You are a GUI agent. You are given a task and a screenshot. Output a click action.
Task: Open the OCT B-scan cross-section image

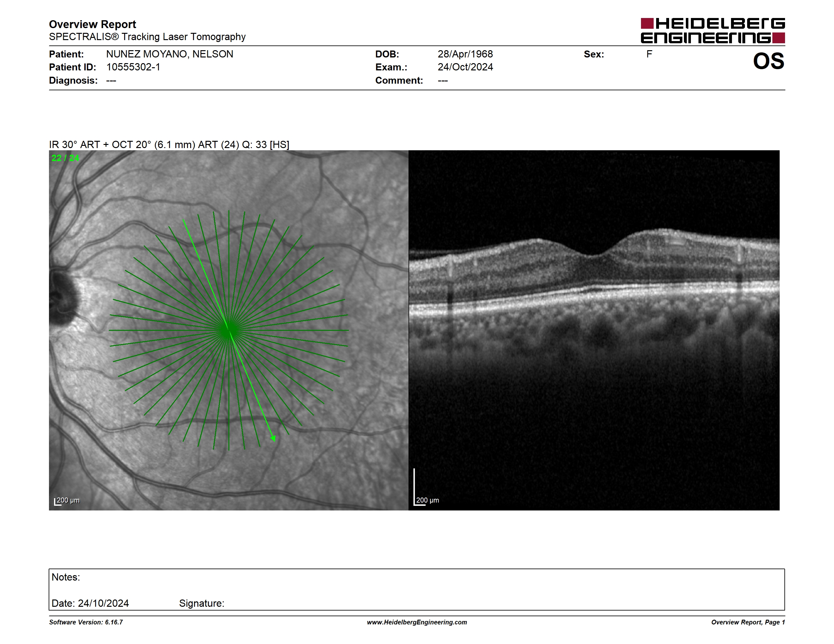pos(594,330)
